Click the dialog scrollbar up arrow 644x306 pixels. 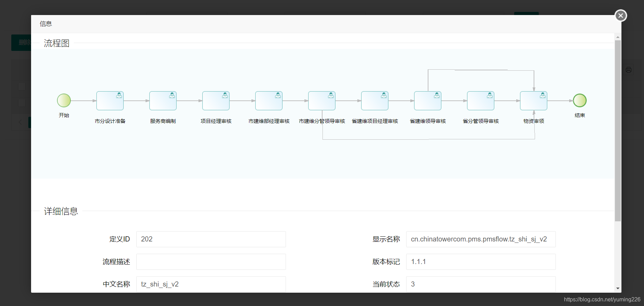pyautogui.click(x=618, y=37)
